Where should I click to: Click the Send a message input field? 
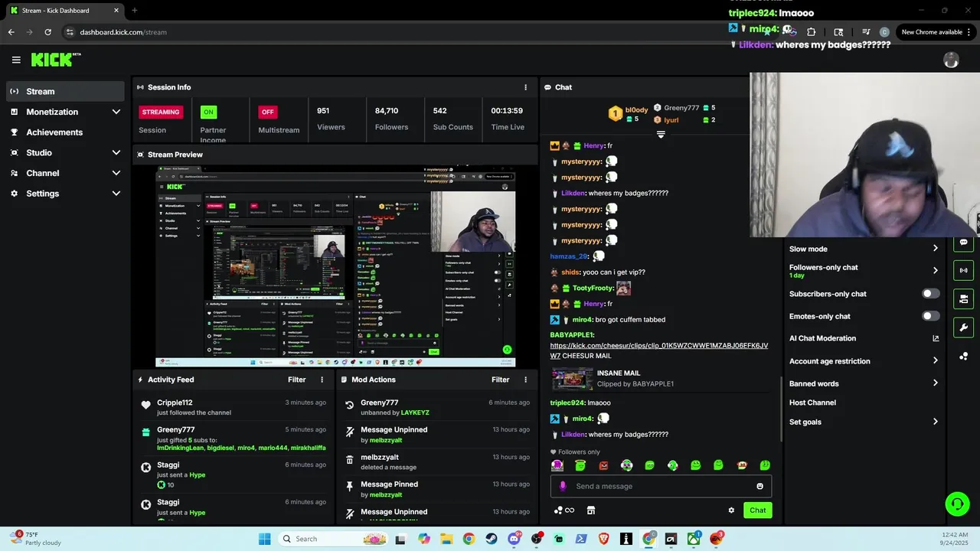661,486
